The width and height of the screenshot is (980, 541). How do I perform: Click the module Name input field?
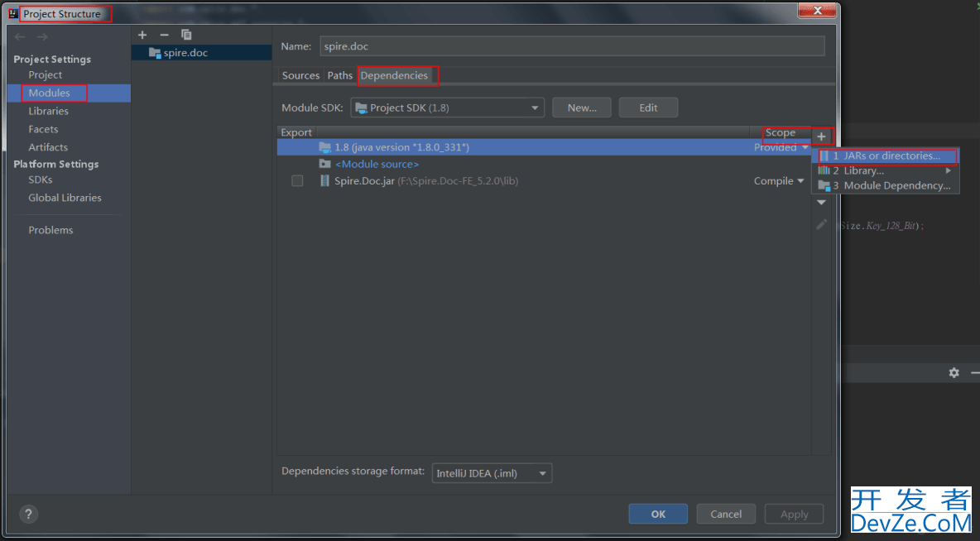pyautogui.click(x=572, y=46)
